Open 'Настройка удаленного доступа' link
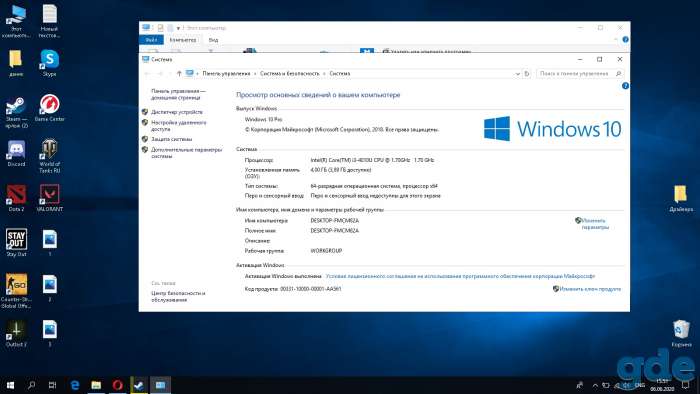Image resolution: width=700 pixels, height=394 pixels. coord(179,125)
